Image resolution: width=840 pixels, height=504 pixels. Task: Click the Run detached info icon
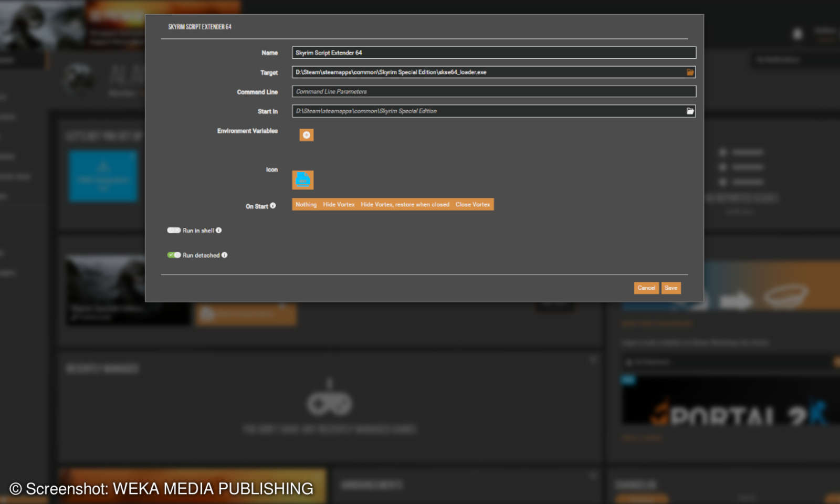pyautogui.click(x=225, y=255)
